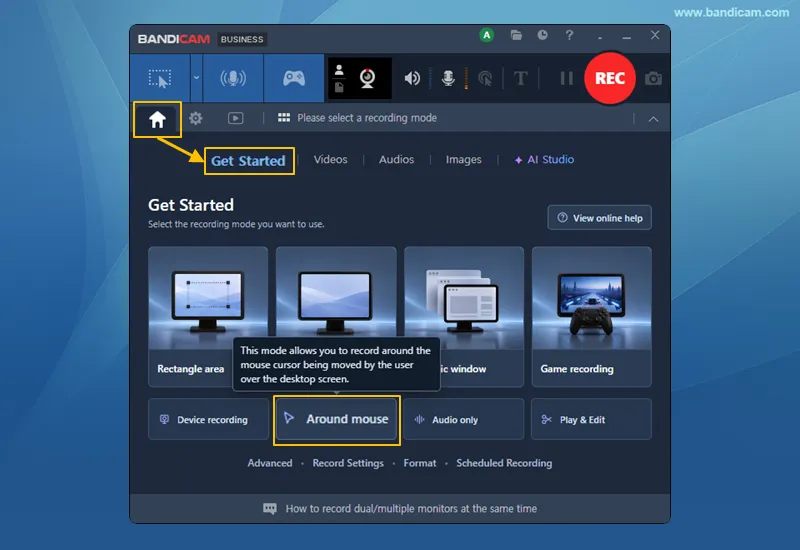Close the Bandicam window
The image size is (800, 550).
click(655, 35)
